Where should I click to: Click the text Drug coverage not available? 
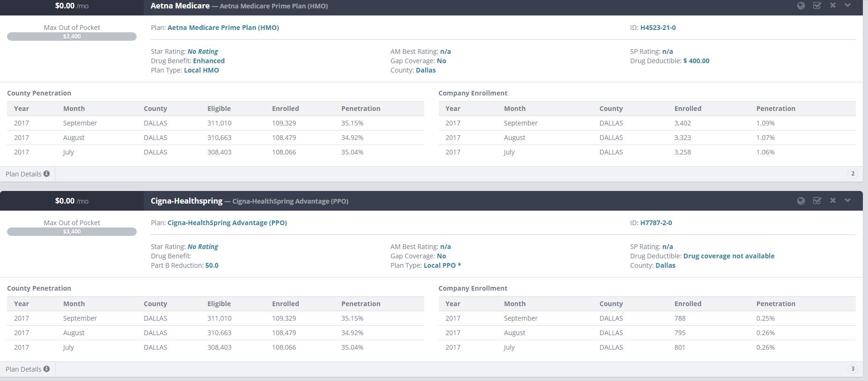729,256
